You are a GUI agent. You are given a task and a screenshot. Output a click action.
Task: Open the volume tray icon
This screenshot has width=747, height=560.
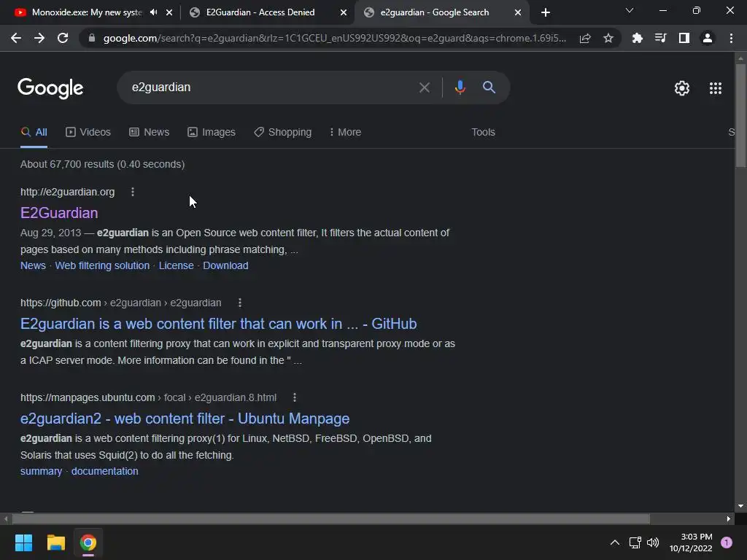[x=653, y=542]
